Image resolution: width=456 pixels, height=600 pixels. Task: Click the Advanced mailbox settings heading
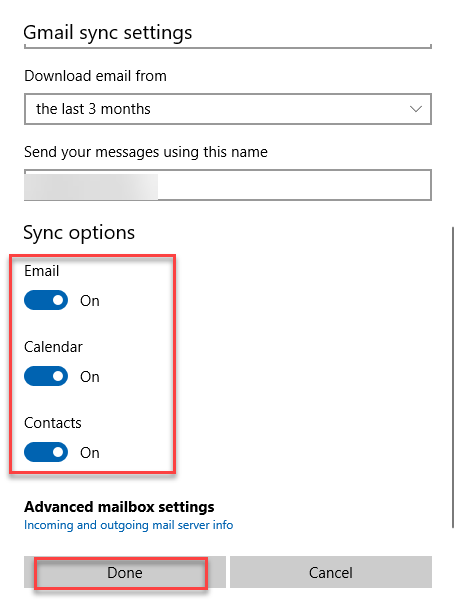[119, 507]
